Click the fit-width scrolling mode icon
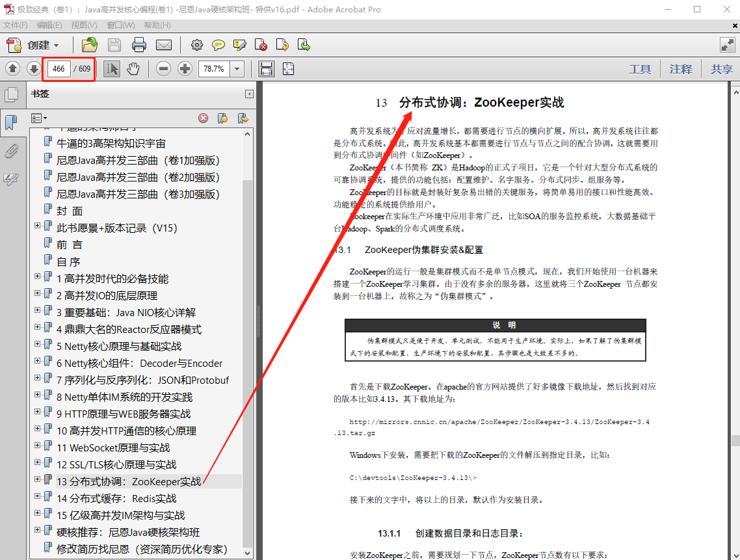 tap(267, 69)
